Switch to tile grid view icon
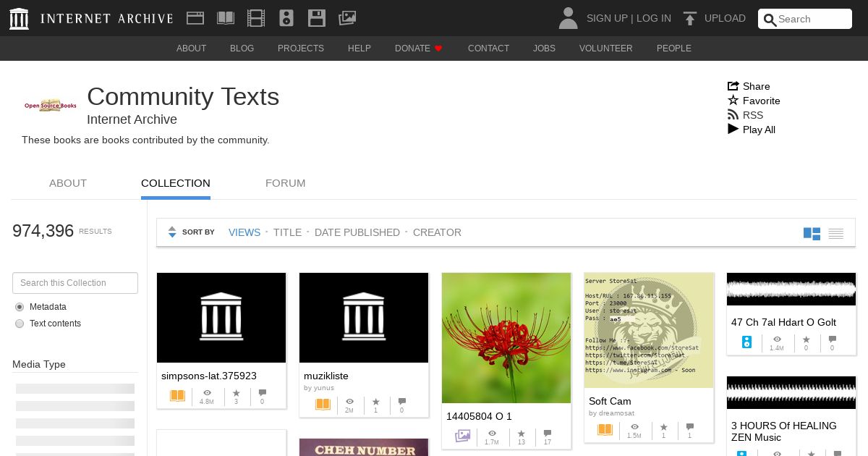868x456 pixels. tap(812, 233)
